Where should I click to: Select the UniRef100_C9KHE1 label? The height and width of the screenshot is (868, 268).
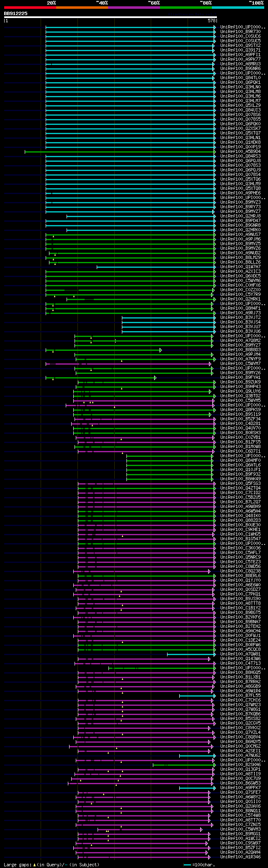click(240, 529)
